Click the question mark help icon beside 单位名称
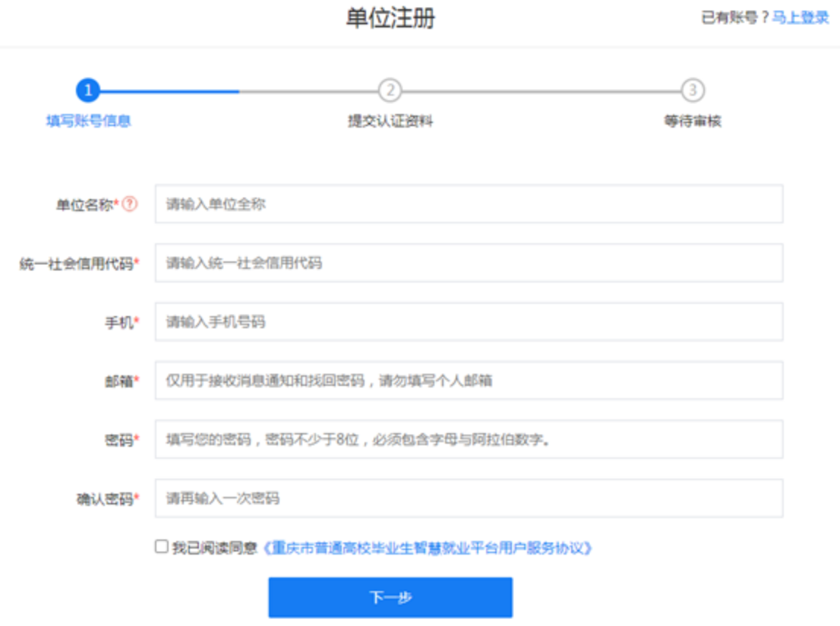 (x=130, y=204)
